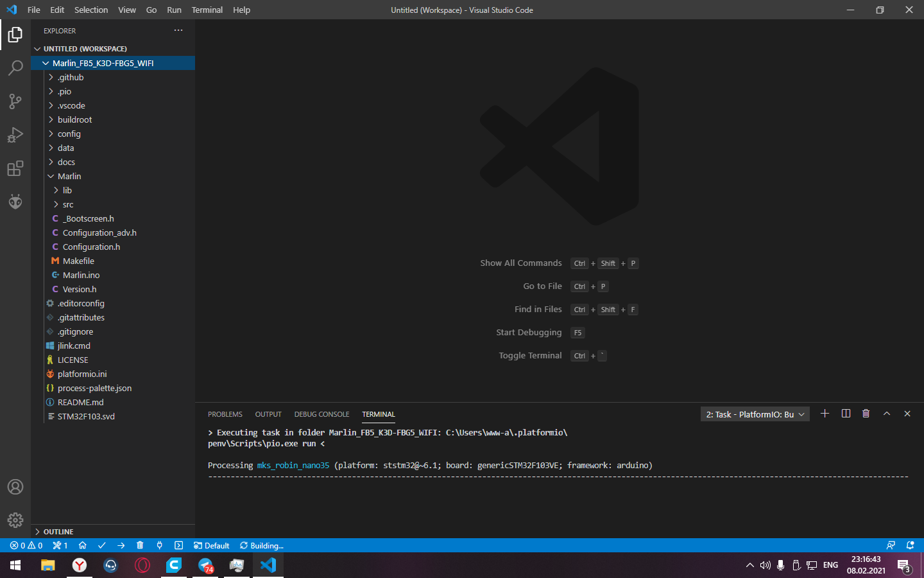Open Explorer views and more actions ellipsis
Screen dimensions: 924x578
(x=178, y=30)
